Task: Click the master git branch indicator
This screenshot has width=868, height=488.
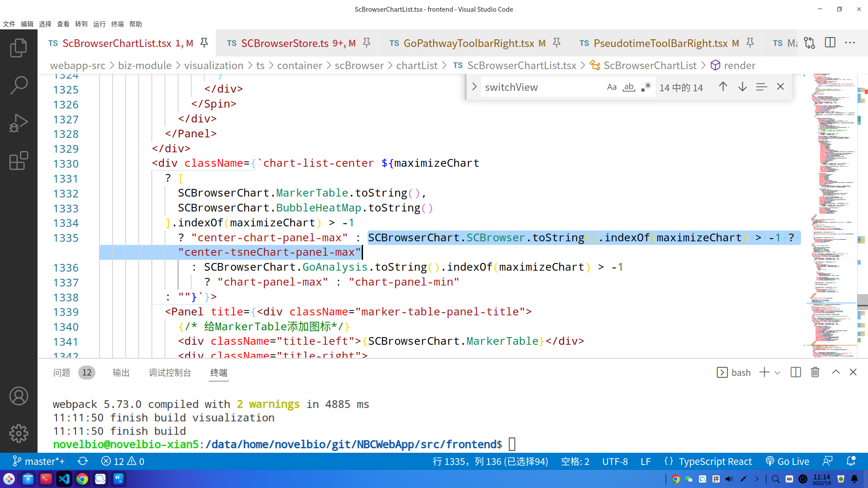Action: tap(39, 461)
